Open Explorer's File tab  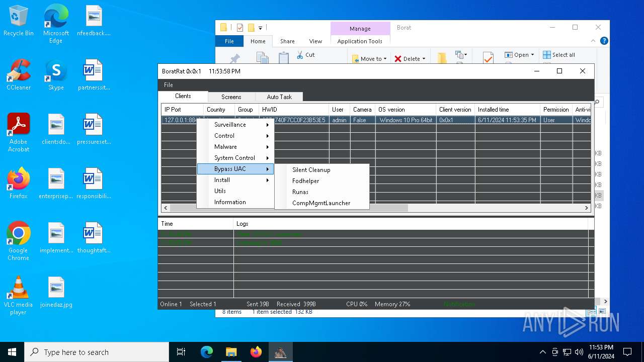pos(229,41)
